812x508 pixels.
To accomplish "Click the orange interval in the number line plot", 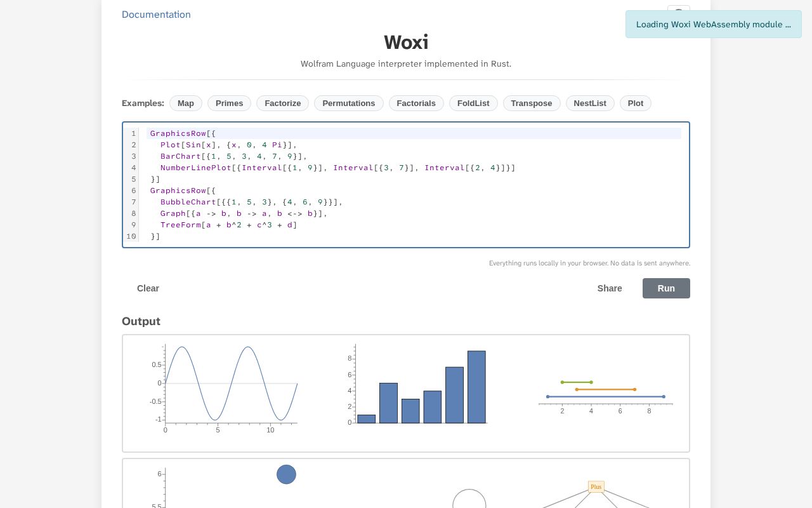I will coord(605,389).
